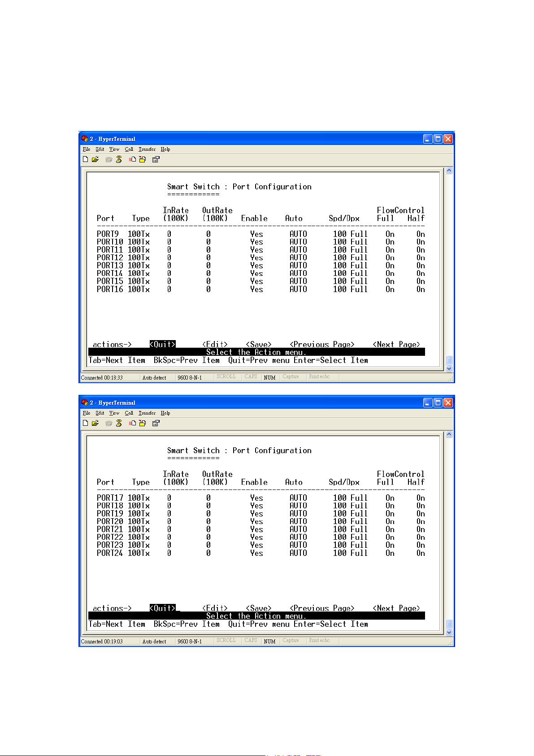Click Open folder icon in PORT9 window
Image resolution: width=534 pixels, height=756 pixels.
point(95,159)
